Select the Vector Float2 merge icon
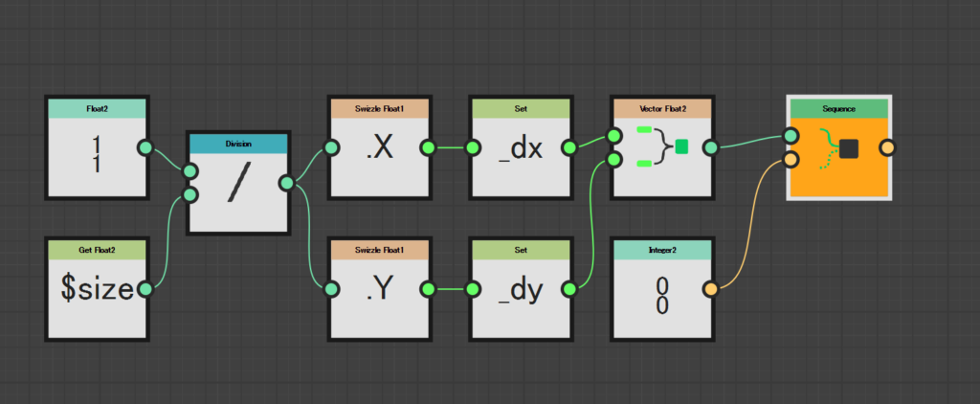Image resolution: width=980 pixels, height=404 pixels. [x=661, y=147]
